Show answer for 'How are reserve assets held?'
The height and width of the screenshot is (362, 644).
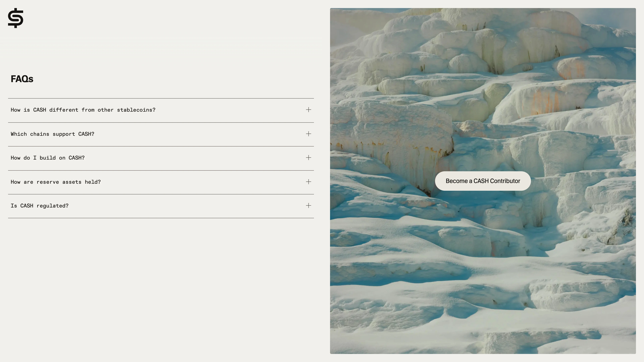[x=56, y=182]
